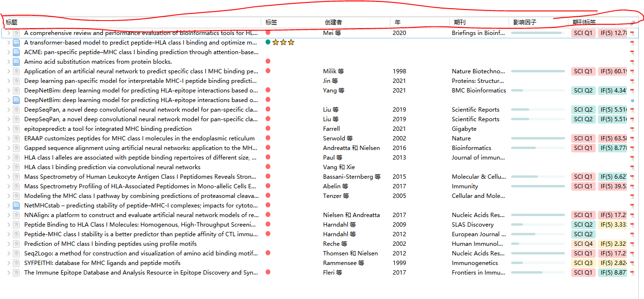Sort by the 年 column header
Viewport: 644px width, 299px height.
tap(396, 22)
